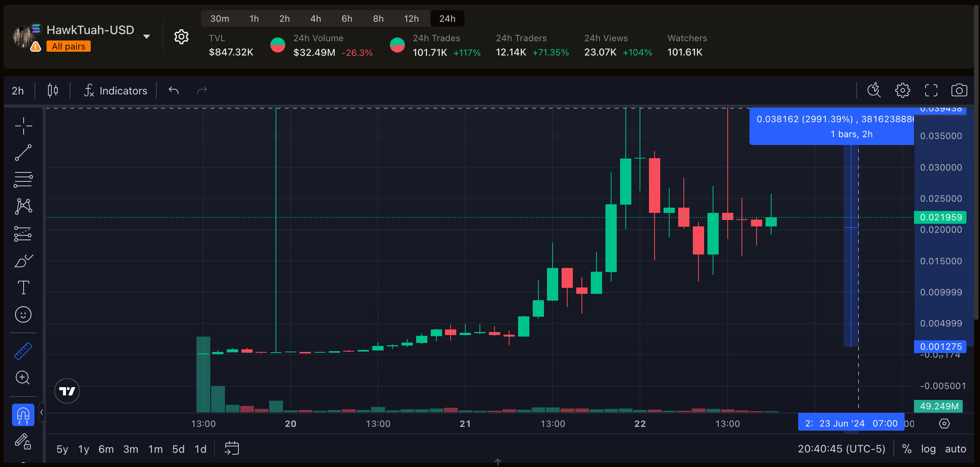
Task: Select the crosshair cursor tool
Action: pyautogui.click(x=23, y=126)
